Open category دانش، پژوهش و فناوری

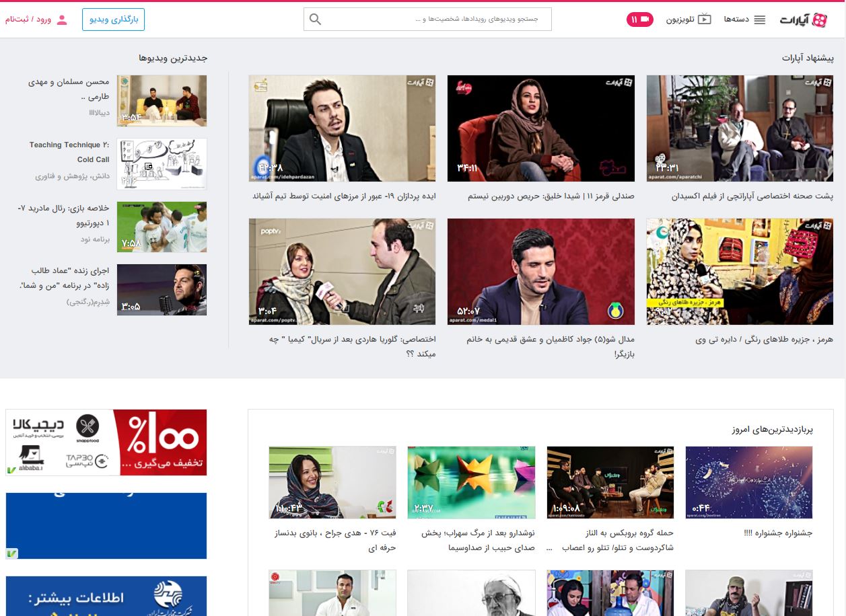click(72, 176)
